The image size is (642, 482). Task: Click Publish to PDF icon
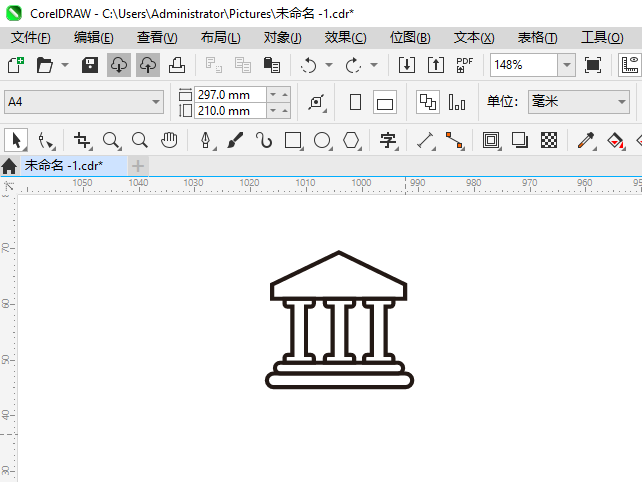tap(465, 65)
